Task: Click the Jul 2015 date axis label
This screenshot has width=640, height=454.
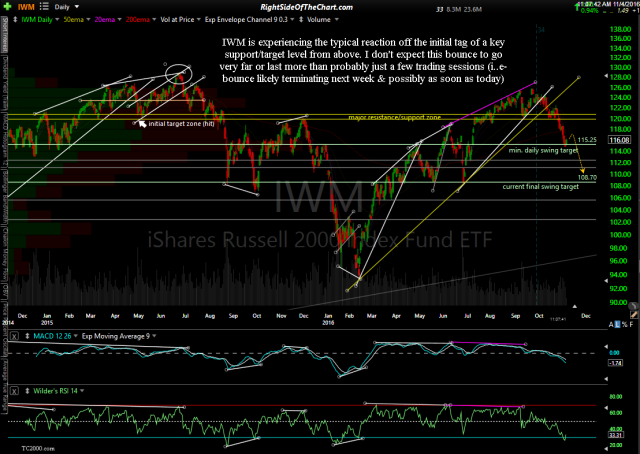Action: pyautogui.click(x=185, y=316)
